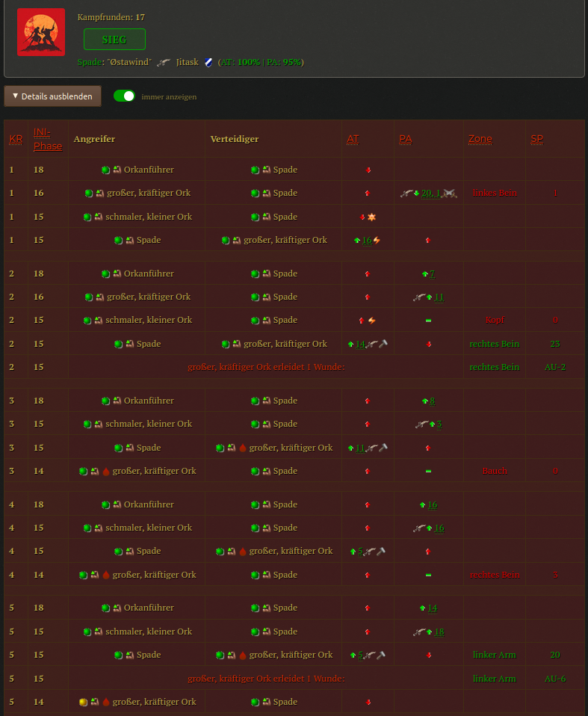Click the SP value 20
Viewport: 588px width, 716px height.
pyautogui.click(x=555, y=655)
